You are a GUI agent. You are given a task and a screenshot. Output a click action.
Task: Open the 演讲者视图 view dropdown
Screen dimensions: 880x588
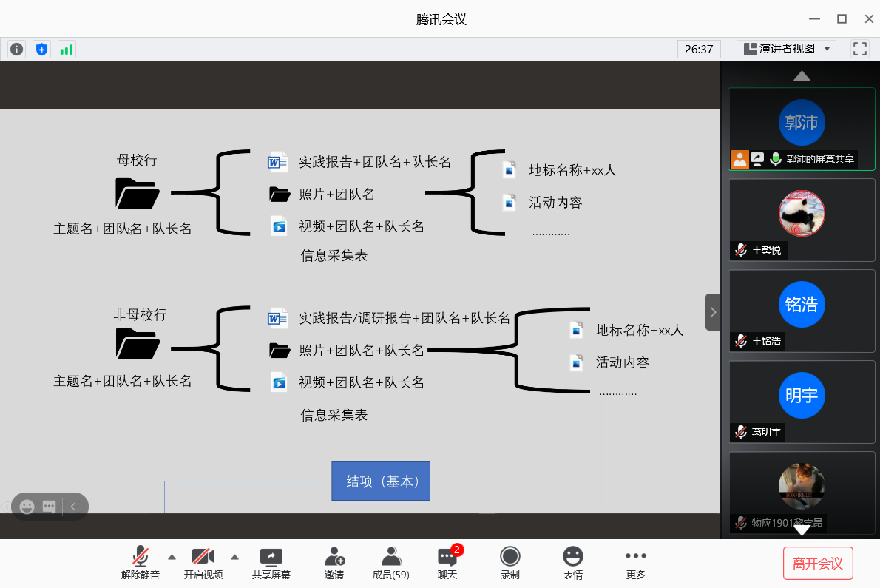(x=786, y=49)
